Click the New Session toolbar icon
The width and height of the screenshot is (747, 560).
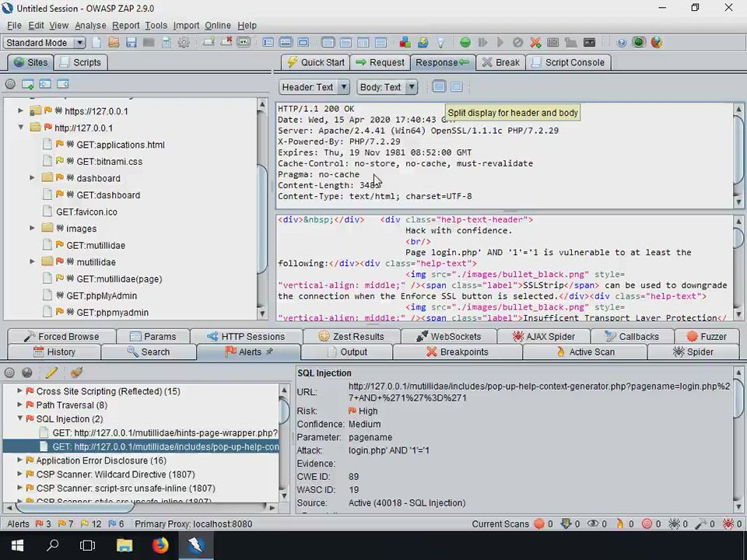coord(96,43)
